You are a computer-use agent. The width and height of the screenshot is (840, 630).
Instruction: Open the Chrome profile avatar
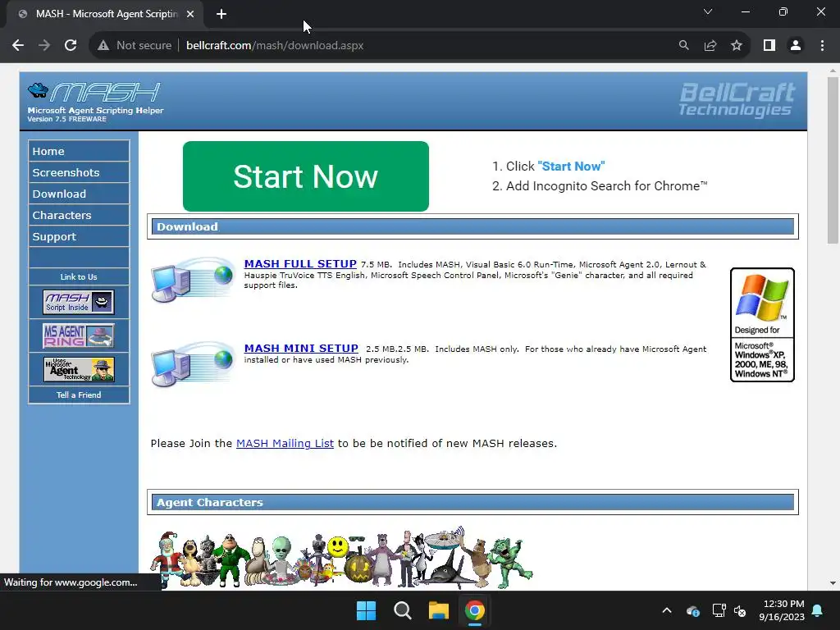click(796, 46)
